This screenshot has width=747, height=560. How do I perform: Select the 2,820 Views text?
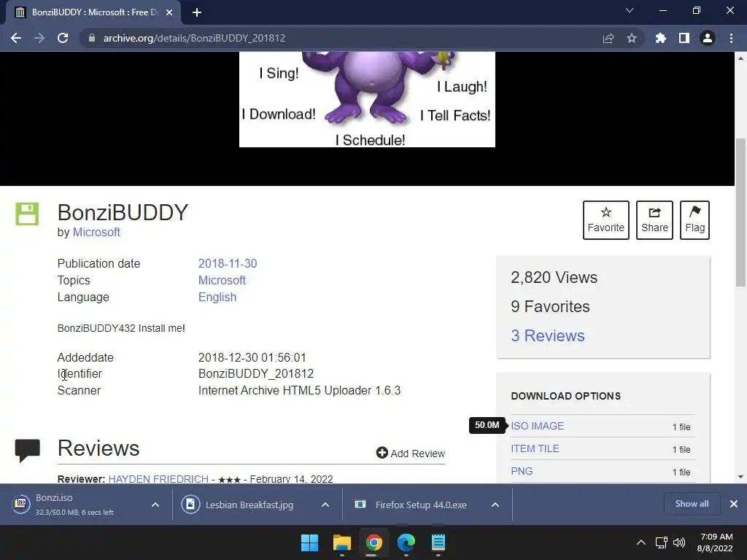(554, 278)
